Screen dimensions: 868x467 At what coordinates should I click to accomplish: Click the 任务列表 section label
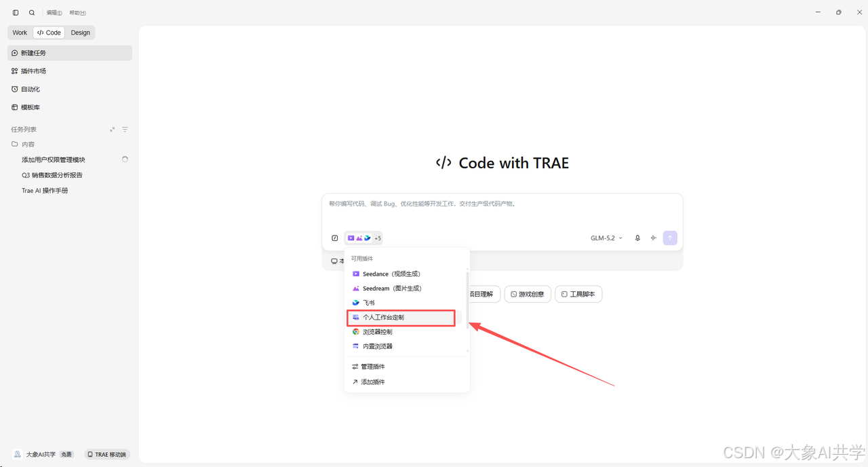click(24, 130)
